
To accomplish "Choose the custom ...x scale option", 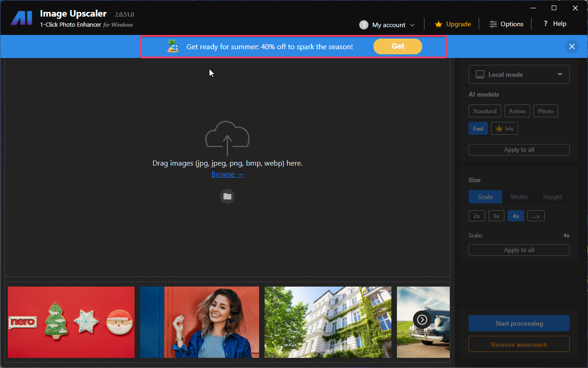I will [536, 216].
